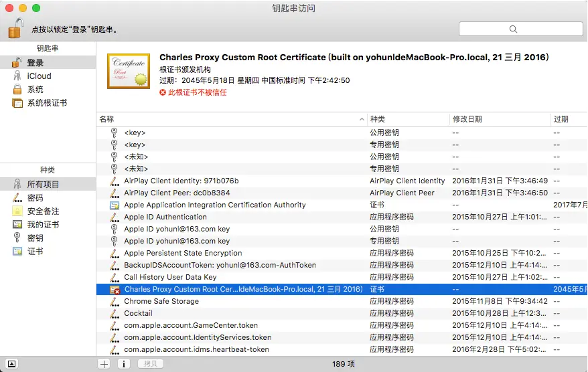Click Apple Application Integration Certification Authority certificate icon

coord(115,205)
